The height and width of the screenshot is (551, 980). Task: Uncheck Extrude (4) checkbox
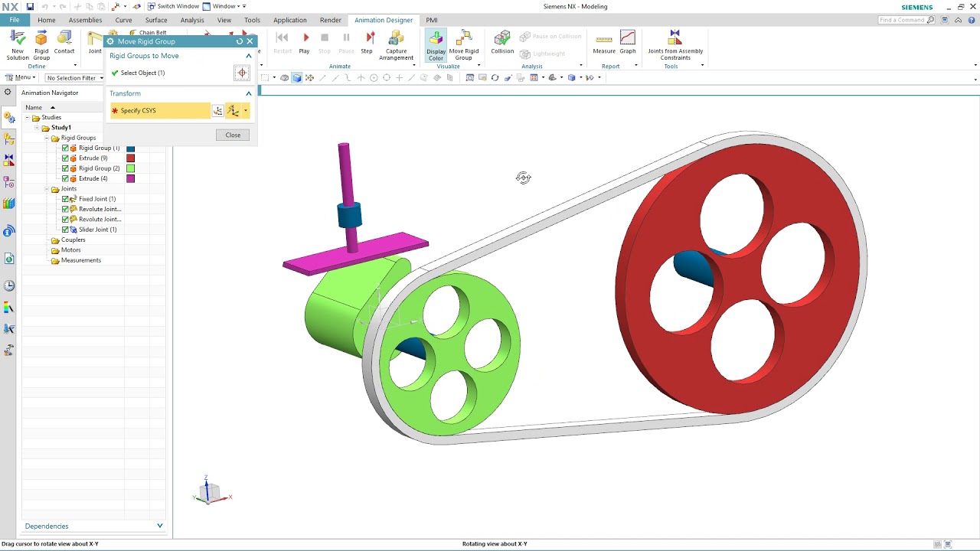click(x=65, y=178)
